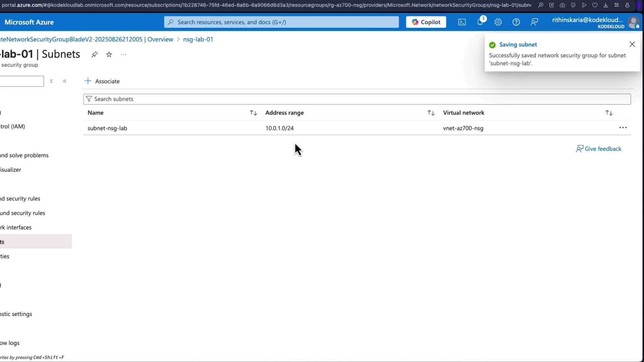Open NSG flow logs menu item
Image resolution: width=644 pixels, height=362 pixels.
click(x=36, y=343)
